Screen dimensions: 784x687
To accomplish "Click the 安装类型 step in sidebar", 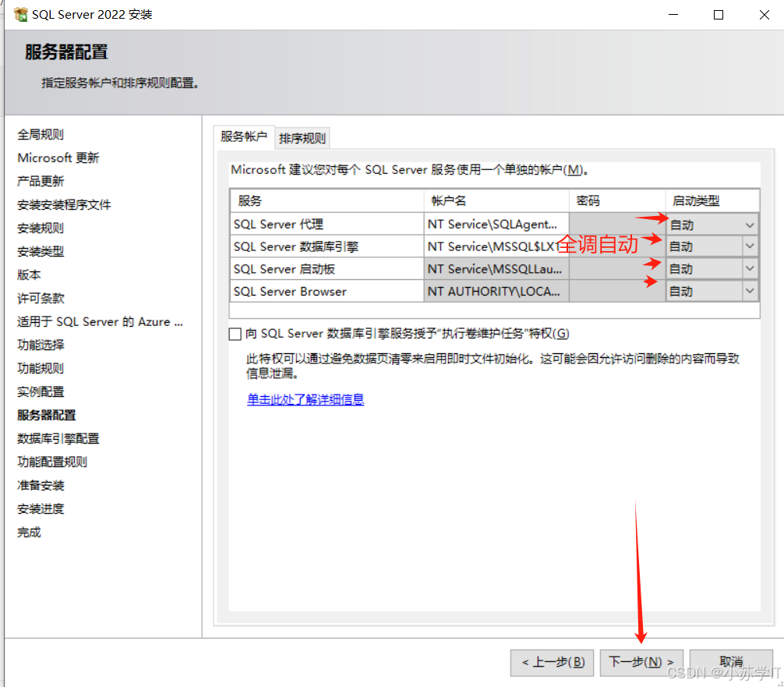I will tap(41, 252).
